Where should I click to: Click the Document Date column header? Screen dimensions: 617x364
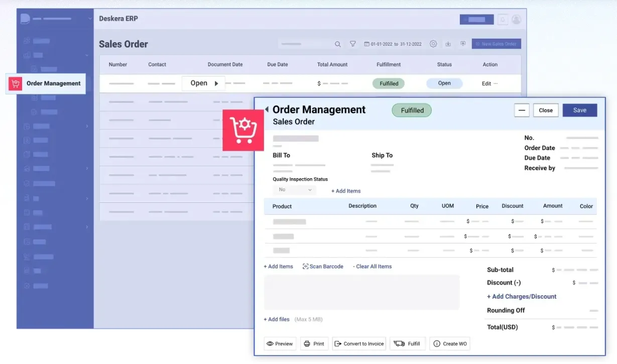coord(225,64)
